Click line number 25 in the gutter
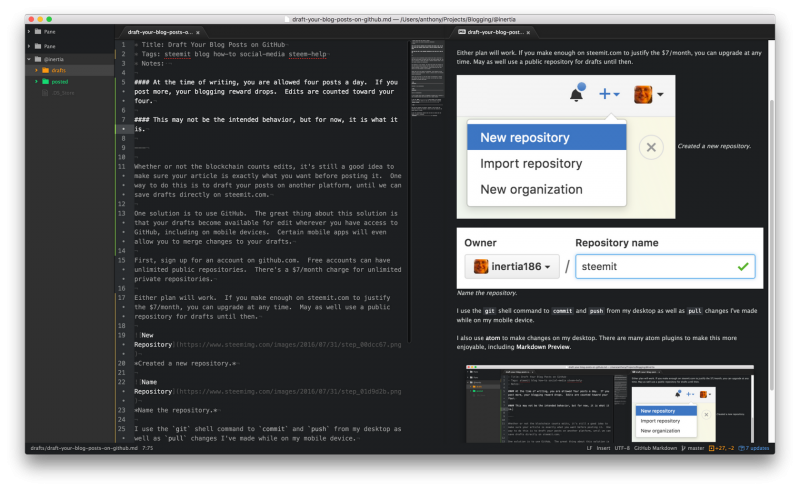The image size is (800, 490). tap(121, 429)
